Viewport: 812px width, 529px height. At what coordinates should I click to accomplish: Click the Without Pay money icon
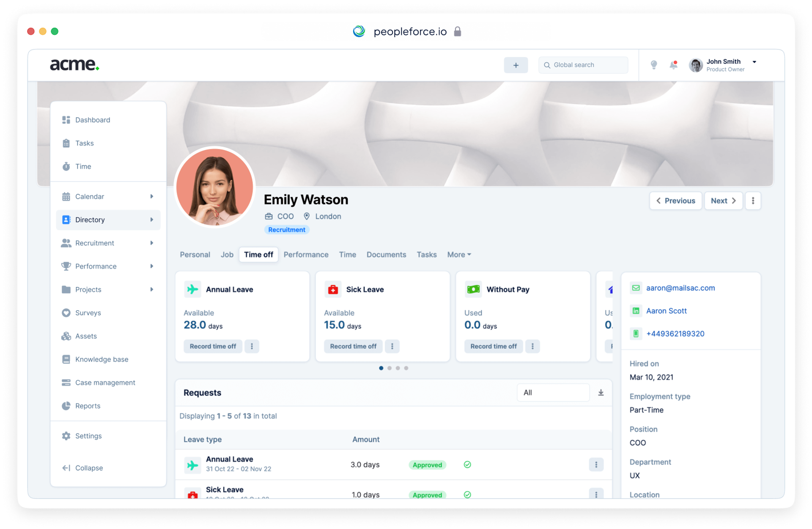pyautogui.click(x=473, y=289)
